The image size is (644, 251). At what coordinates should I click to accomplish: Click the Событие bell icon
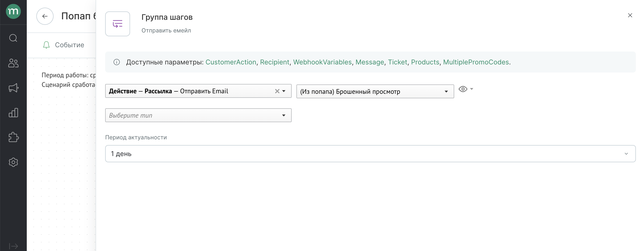pos(46,45)
